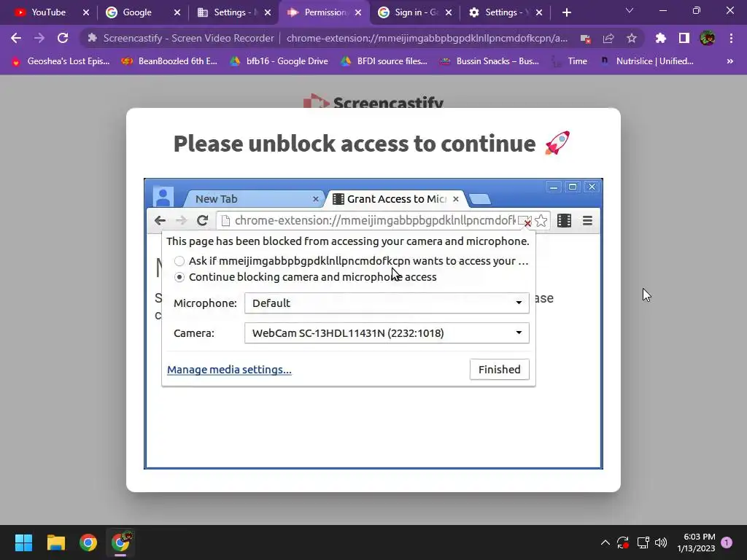The image size is (747, 560).
Task: Open the notification badge
Action: [x=727, y=542]
